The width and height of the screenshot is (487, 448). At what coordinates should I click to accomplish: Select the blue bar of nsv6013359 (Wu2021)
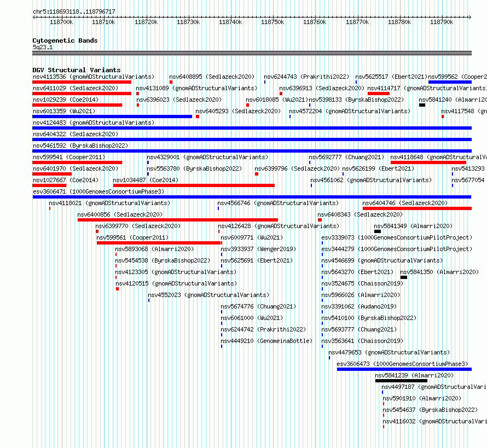pyautogui.click(x=112, y=117)
